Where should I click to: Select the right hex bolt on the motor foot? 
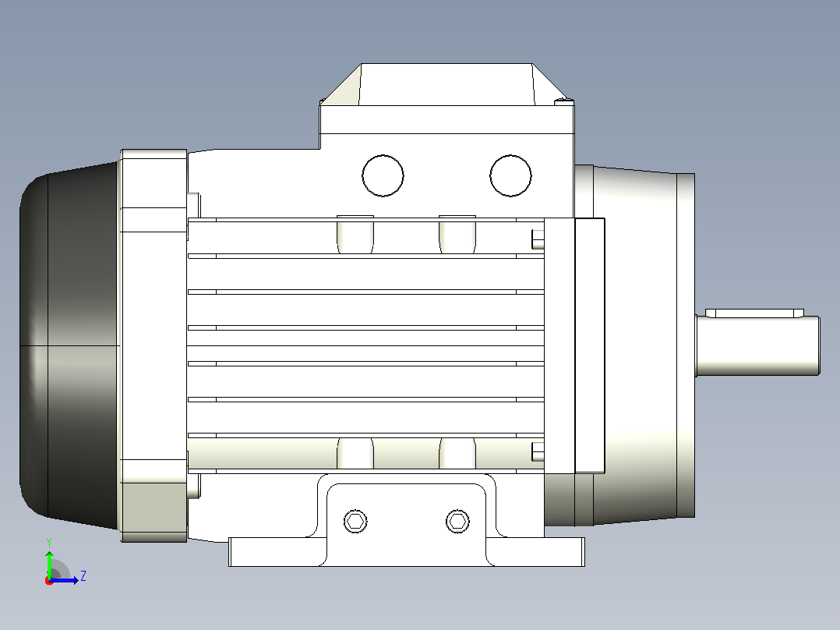pyautogui.click(x=457, y=521)
